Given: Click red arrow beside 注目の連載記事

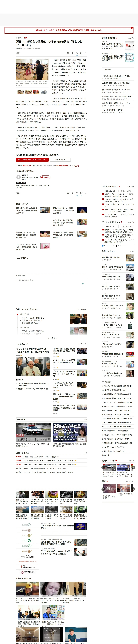Looking at the screenshot, I should [116, 38].
